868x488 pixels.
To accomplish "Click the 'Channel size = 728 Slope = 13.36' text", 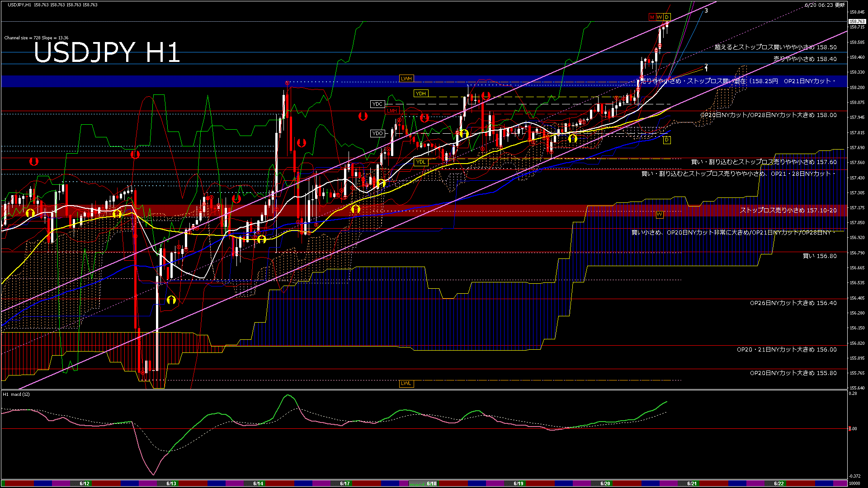I will [36, 38].
